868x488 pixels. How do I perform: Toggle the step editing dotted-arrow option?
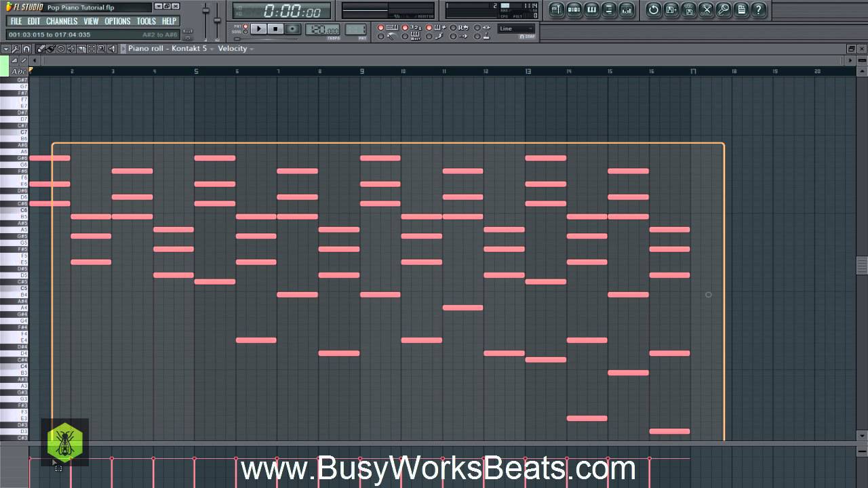[x=453, y=37]
